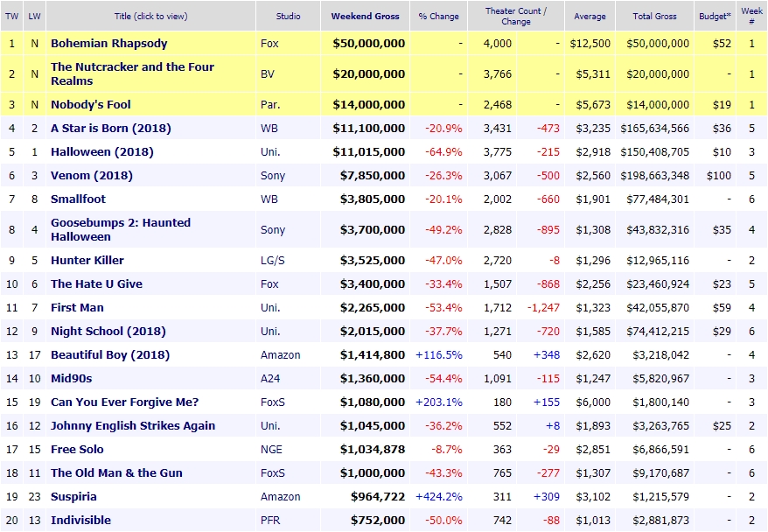Open The Hate U Give movie page
This screenshot has width=768, height=532.
coord(96,284)
